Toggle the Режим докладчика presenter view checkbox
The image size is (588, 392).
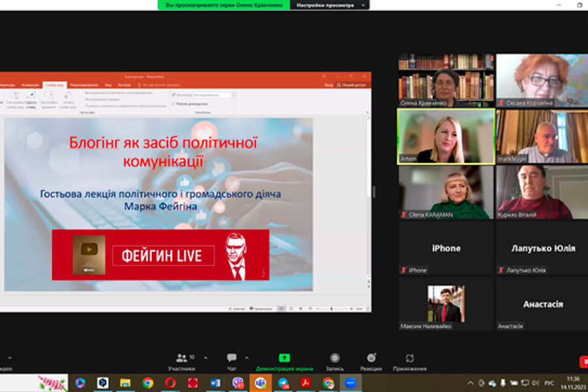coord(173,103)
